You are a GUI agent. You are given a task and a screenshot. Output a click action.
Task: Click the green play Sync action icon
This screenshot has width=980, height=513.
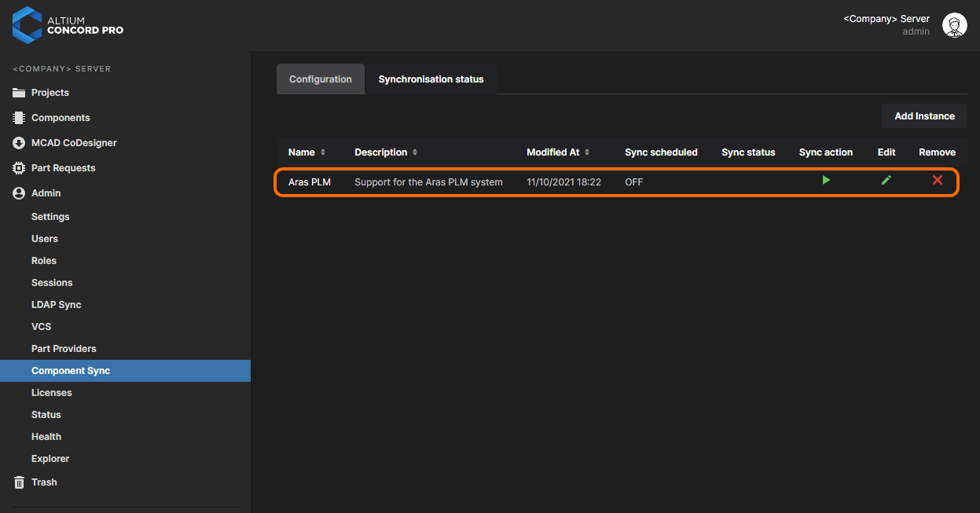pos(826,181)
